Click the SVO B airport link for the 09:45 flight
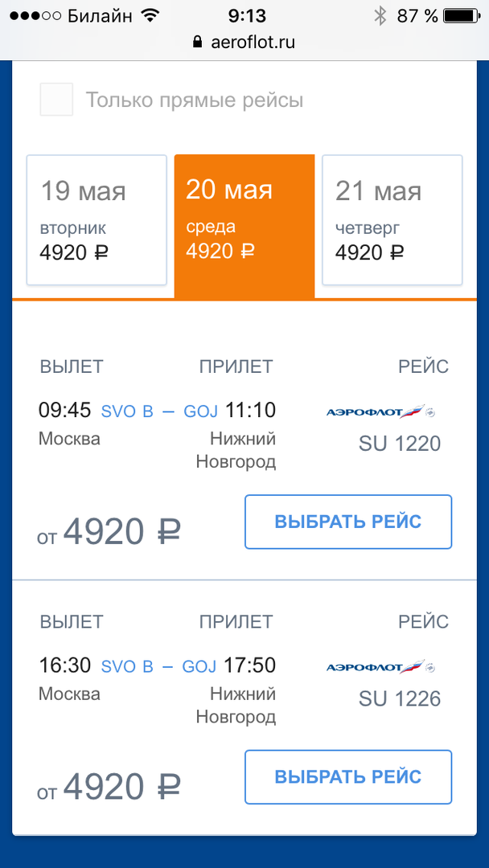Viewport: 489px width, 868px height. click(126, 411)
